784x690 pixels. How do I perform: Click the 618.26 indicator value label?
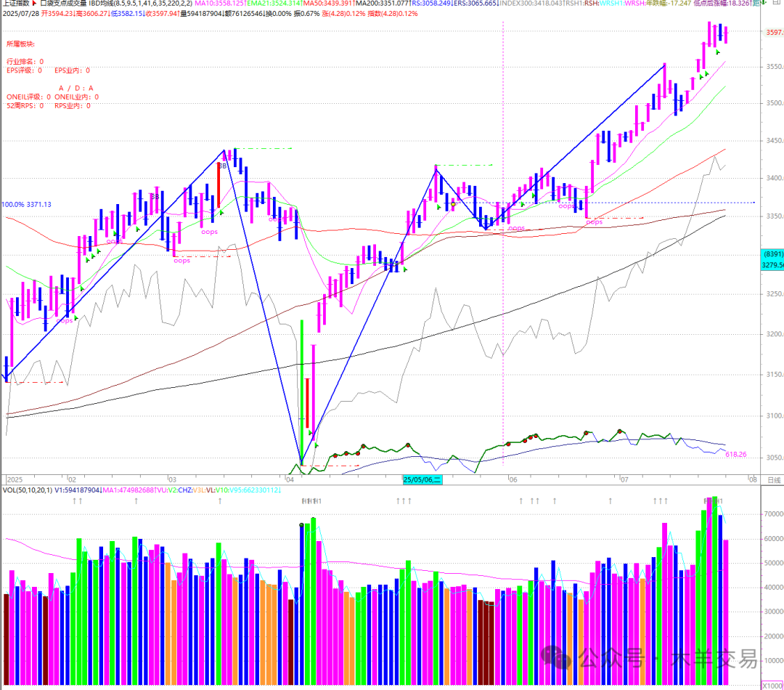coord(735,454)
